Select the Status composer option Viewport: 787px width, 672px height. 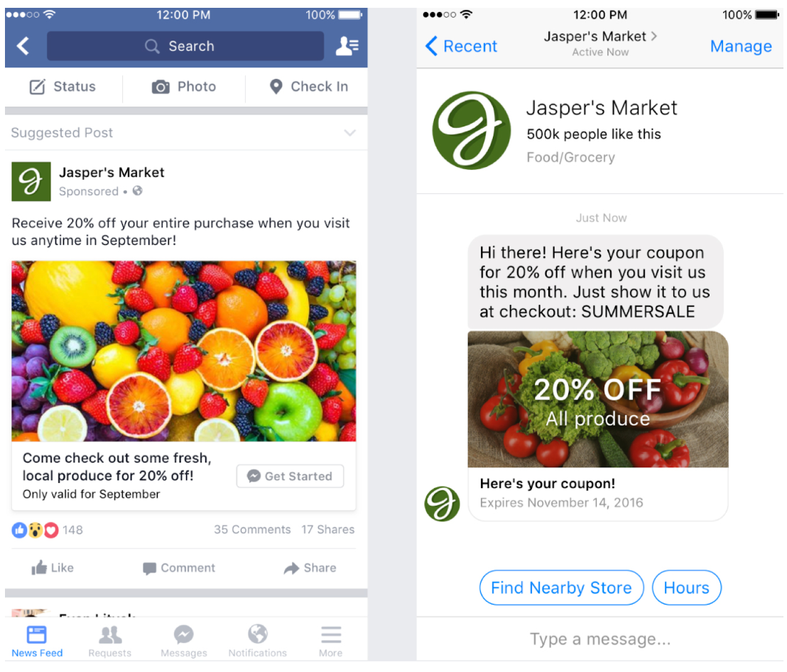[63, 87]
